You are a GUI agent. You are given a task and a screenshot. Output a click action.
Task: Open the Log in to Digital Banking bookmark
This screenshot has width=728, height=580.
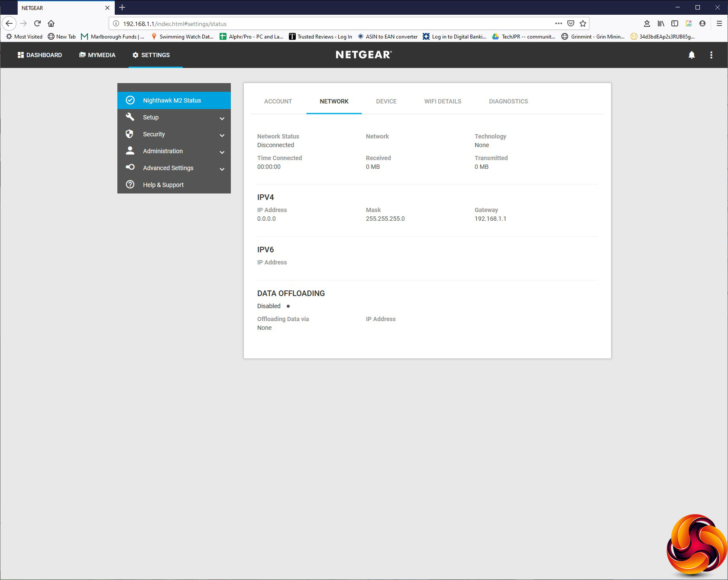tap(455, 36)
